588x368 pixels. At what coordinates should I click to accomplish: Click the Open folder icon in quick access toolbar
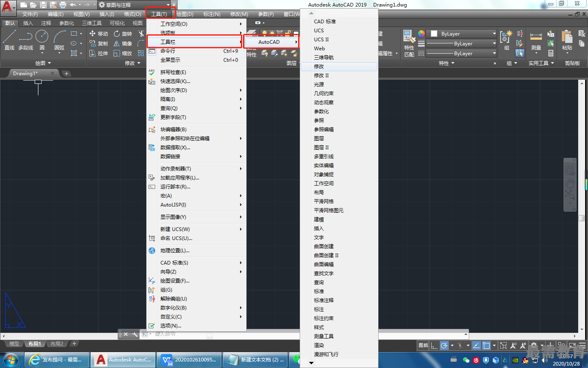(x=33, y=5)
